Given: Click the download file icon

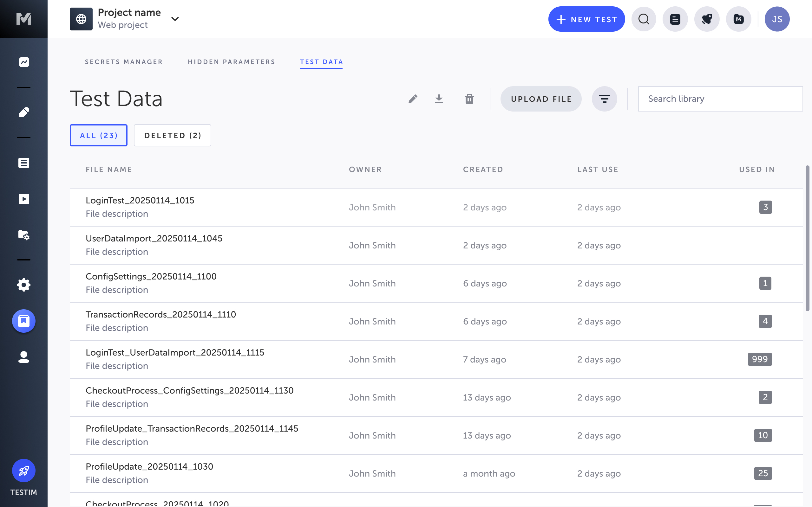Looking at the screenshot, I should (439, 99).
